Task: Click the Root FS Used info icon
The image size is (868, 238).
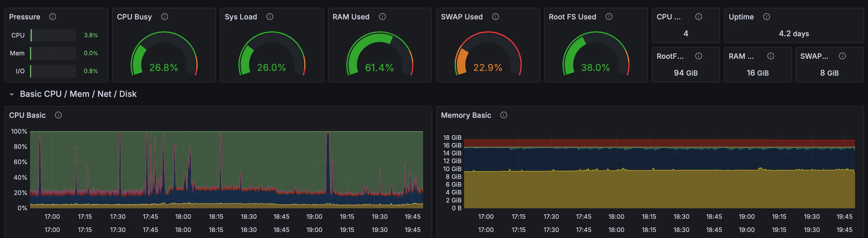Action: [608, 17]
